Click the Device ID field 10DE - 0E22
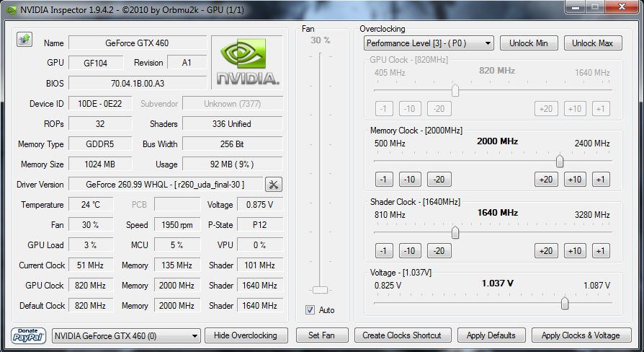 pos(100,104)
